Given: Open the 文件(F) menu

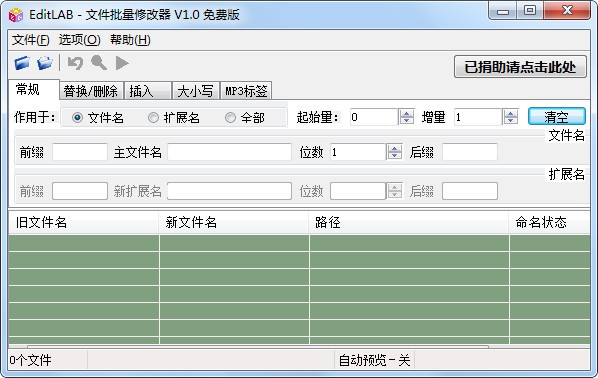Looking at the screenshot, I should [x=31, y=40].
